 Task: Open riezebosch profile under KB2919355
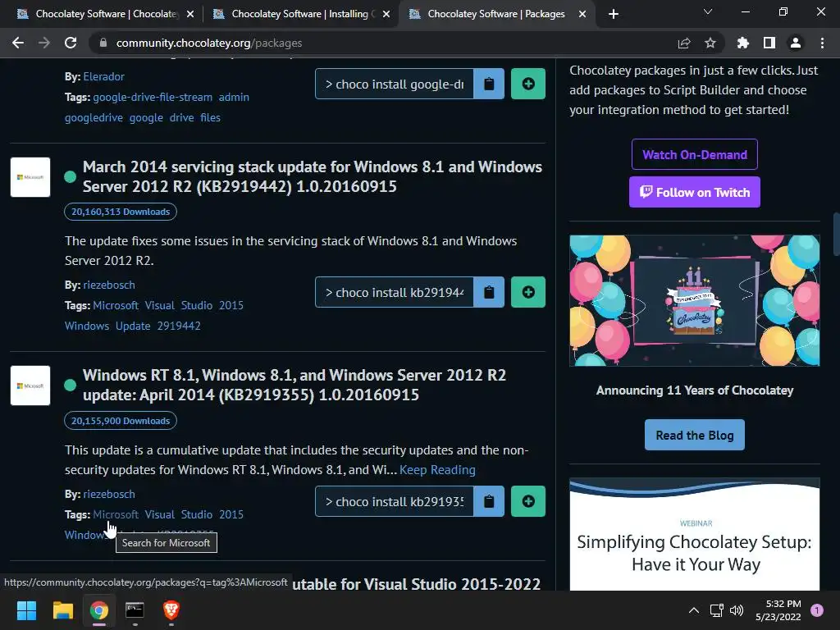coord(109,494)
